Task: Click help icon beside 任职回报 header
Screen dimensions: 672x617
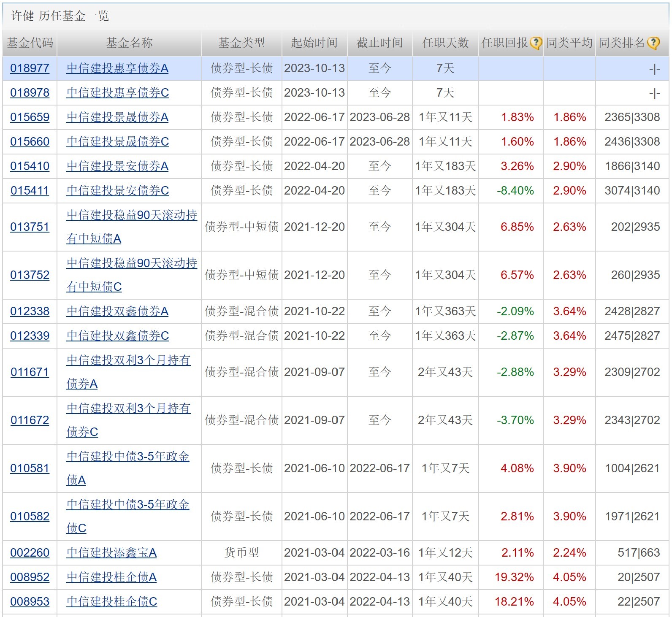Action: coord(536,43)
